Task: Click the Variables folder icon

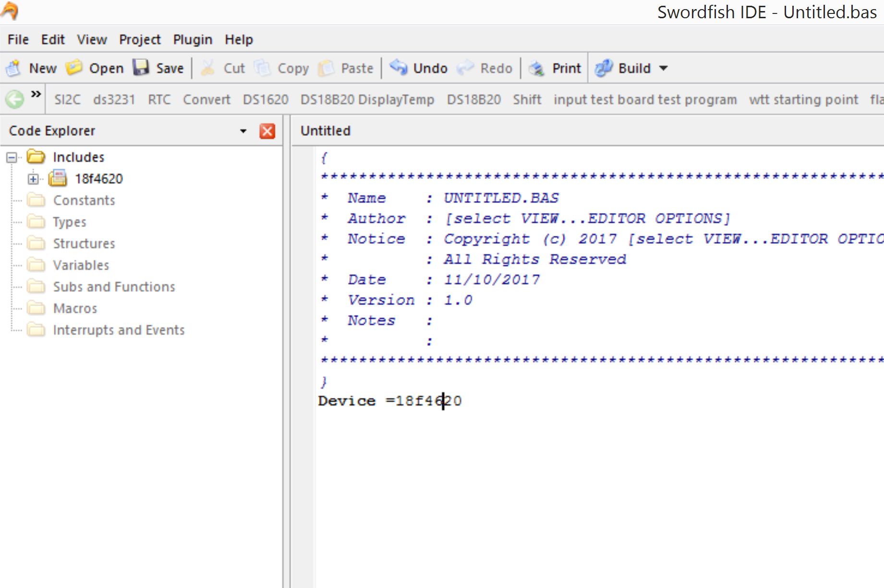Action: (36, 264)
